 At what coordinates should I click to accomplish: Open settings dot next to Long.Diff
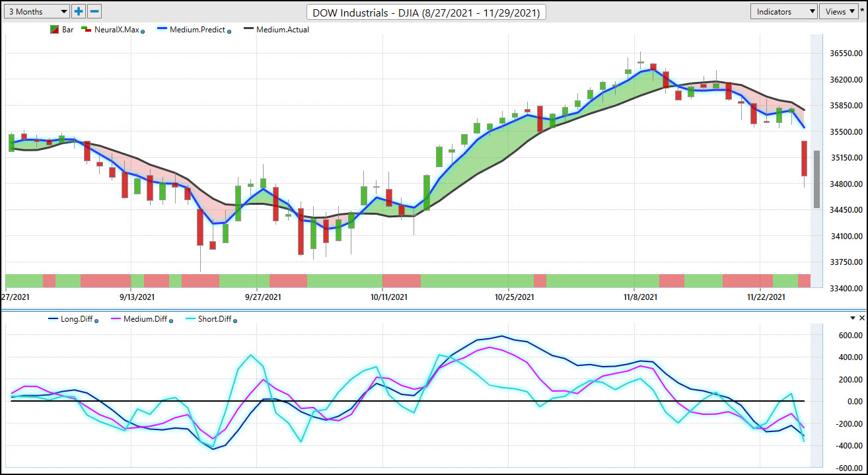pos(97,321)
